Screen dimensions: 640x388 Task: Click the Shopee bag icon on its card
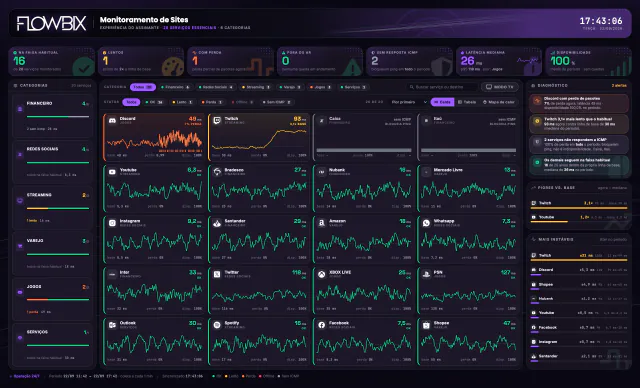[427, 325]
